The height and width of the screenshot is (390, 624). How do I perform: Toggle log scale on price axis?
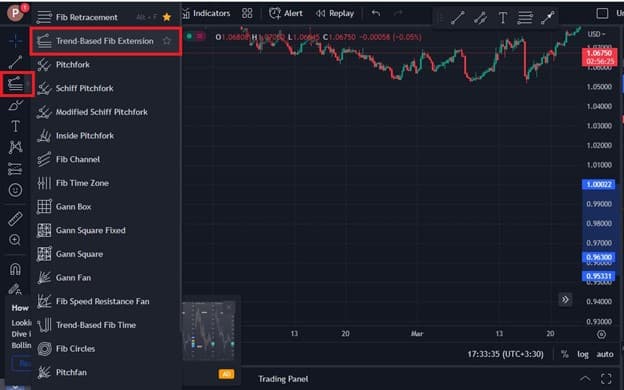point(583,354)
